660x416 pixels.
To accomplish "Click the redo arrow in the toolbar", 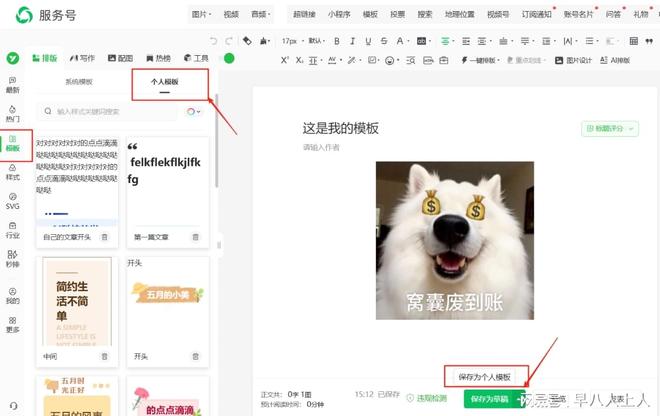I will (x=229, y=41).
